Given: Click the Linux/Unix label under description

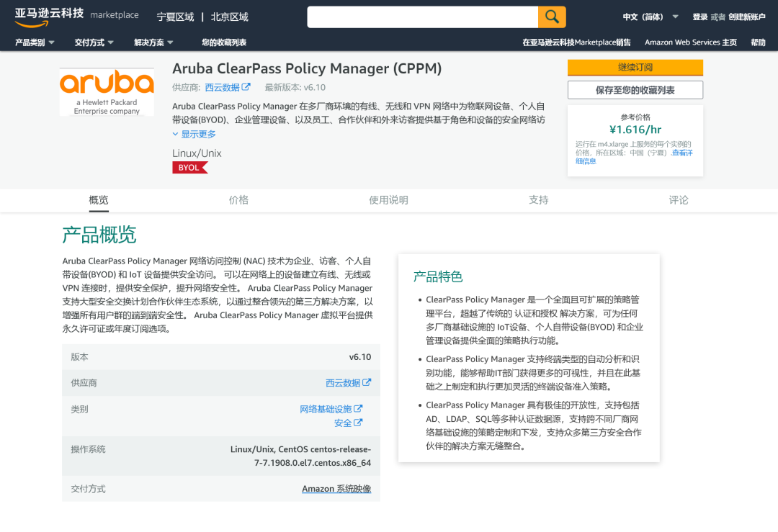Looking at the screenshot, I should pos(197,153).
